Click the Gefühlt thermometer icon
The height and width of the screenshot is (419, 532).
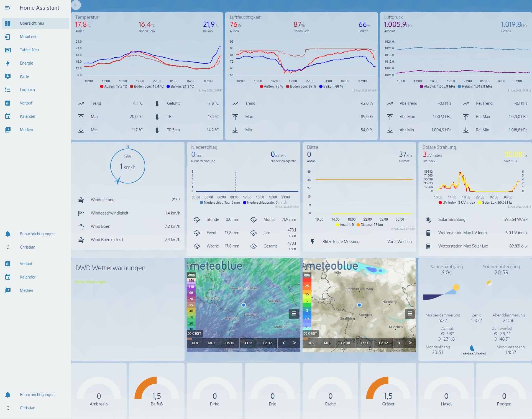157,103
